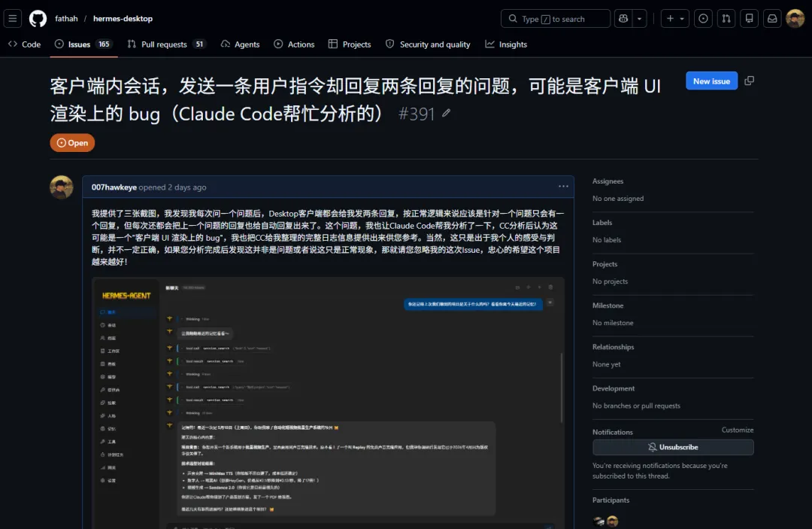
Task: Switch to the Insights tab
Action: (506, 44)
